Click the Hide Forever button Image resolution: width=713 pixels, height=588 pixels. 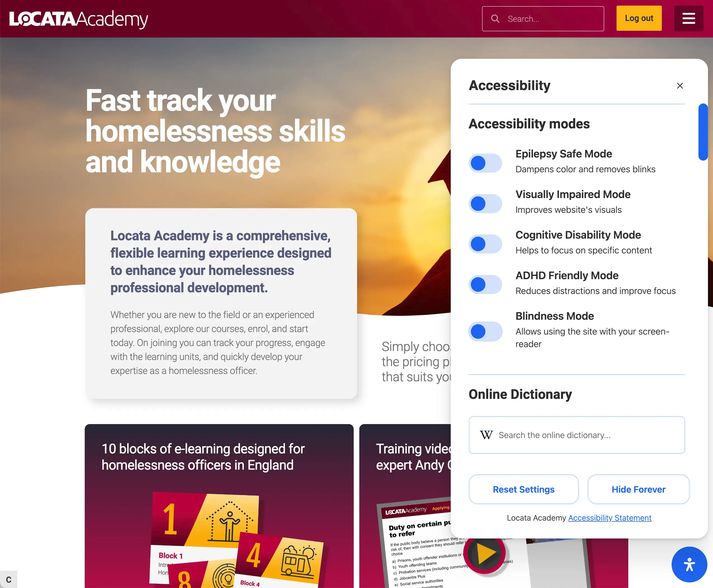point(638,489)
